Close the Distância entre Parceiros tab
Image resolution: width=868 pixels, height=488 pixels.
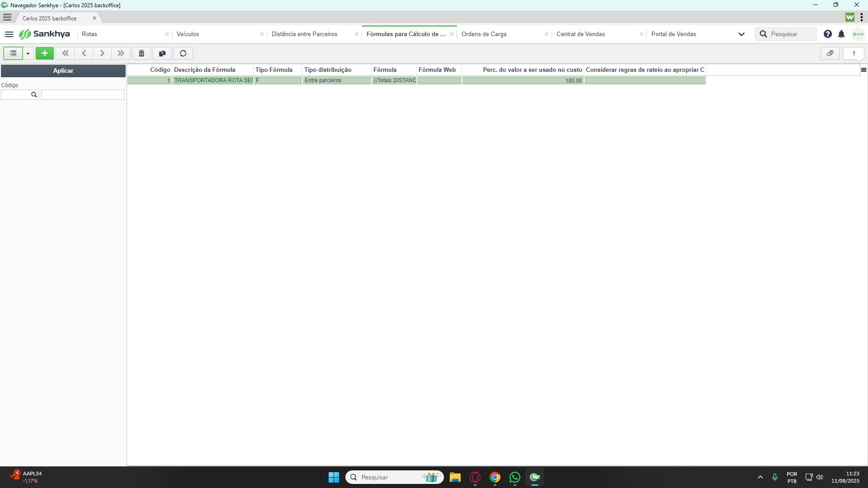pos(357,34)
